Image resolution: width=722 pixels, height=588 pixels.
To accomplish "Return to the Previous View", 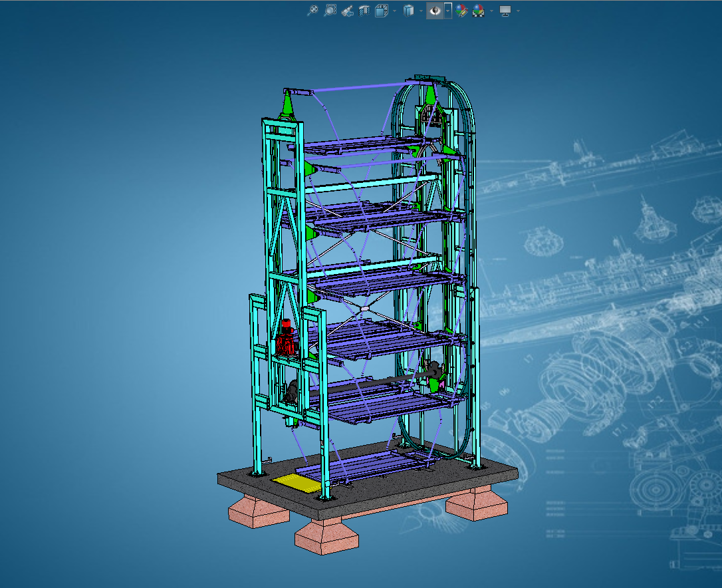I will [347, 11].
